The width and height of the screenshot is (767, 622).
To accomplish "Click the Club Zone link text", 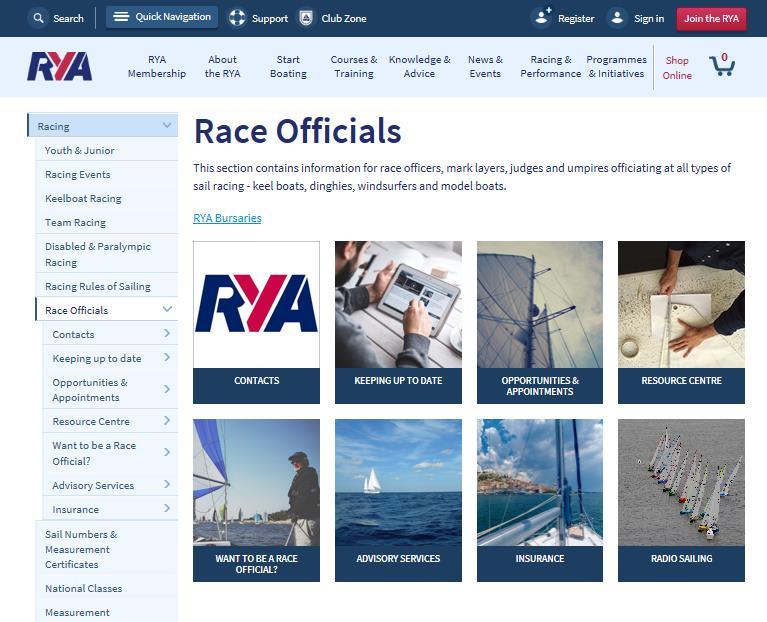I will [x=343, y=19].
